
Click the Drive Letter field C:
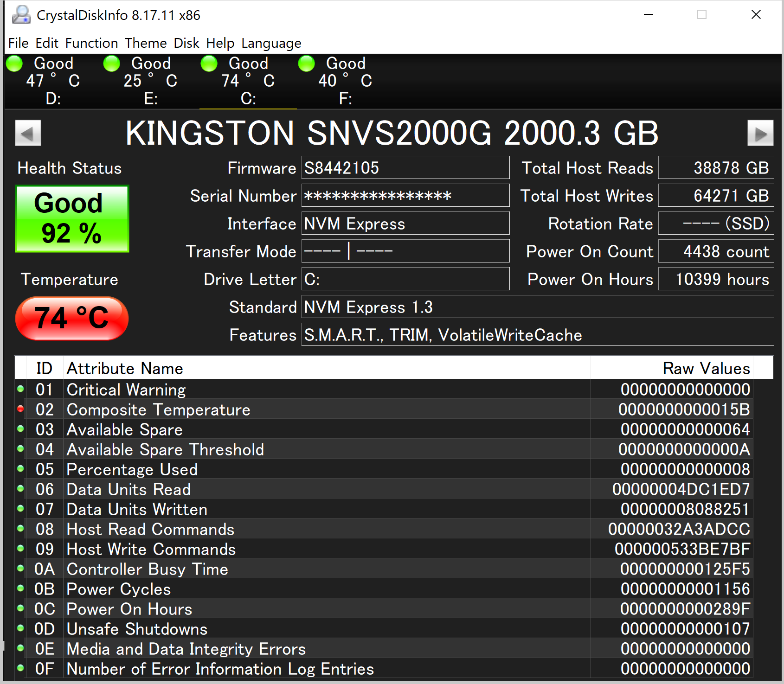(x=405, y=279)
